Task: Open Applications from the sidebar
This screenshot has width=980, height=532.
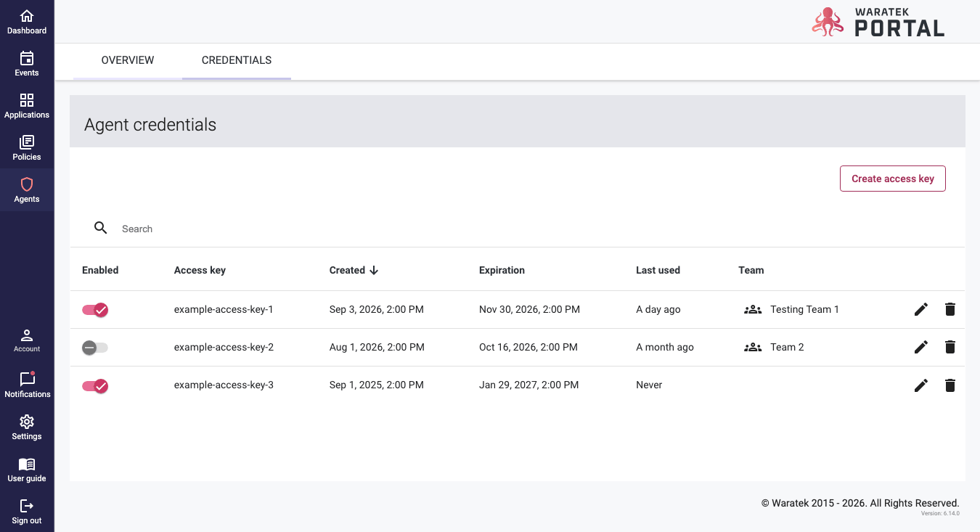Action: click(x=27, y=106)
